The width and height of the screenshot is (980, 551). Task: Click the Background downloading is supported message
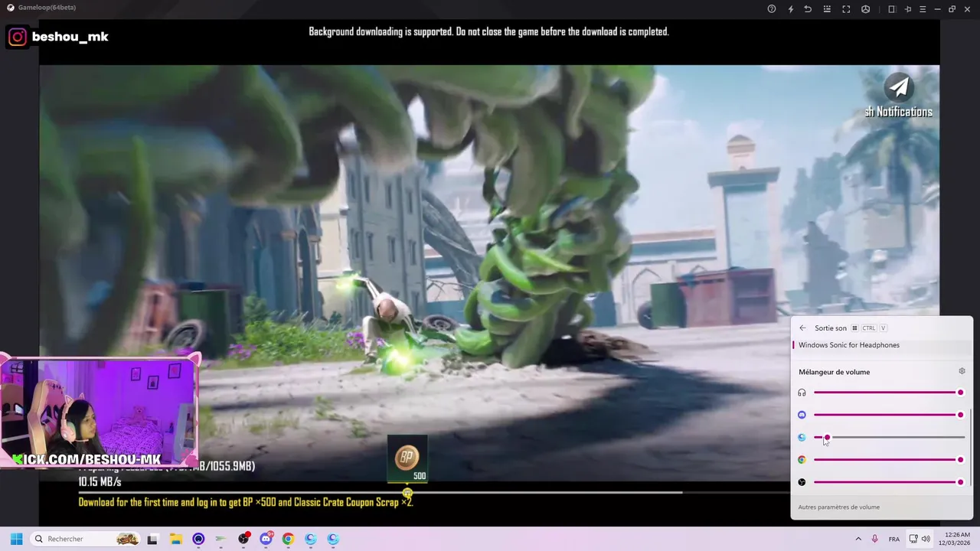488,31
